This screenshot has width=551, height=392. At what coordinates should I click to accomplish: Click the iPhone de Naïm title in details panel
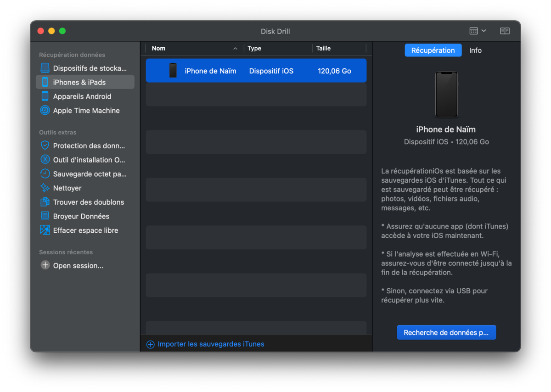click(x=446, y=129)
